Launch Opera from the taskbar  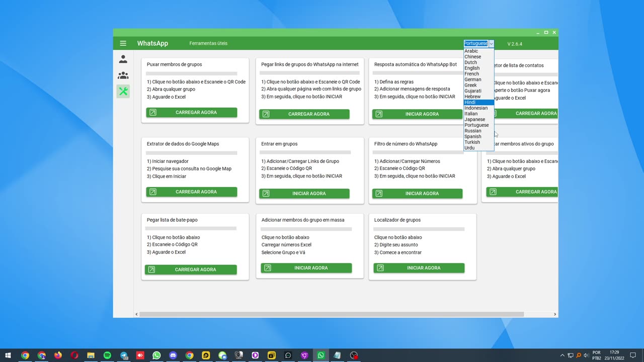pos(74,355)
